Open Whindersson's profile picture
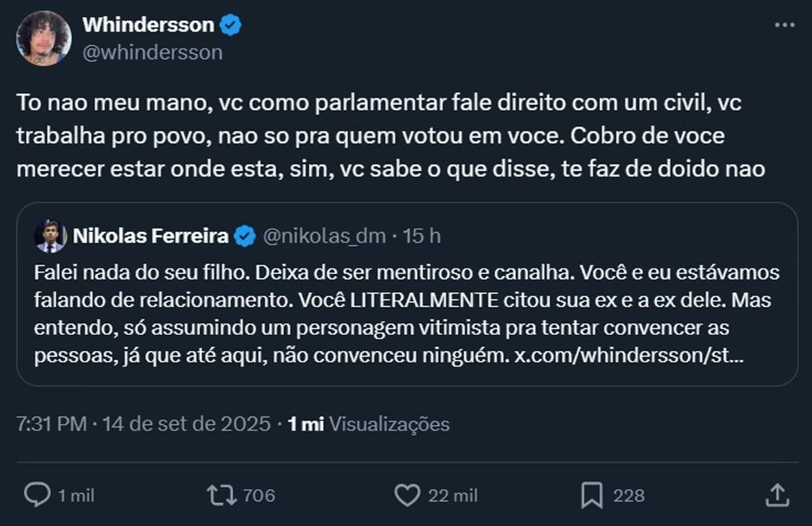The image size is (812, 526). (x=43, y=38)
